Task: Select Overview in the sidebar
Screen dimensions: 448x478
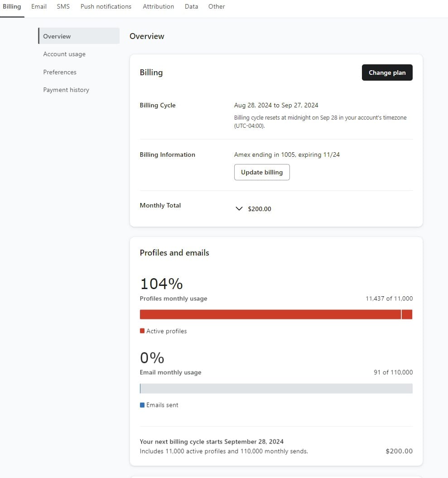Action: (x=57, y=36)
